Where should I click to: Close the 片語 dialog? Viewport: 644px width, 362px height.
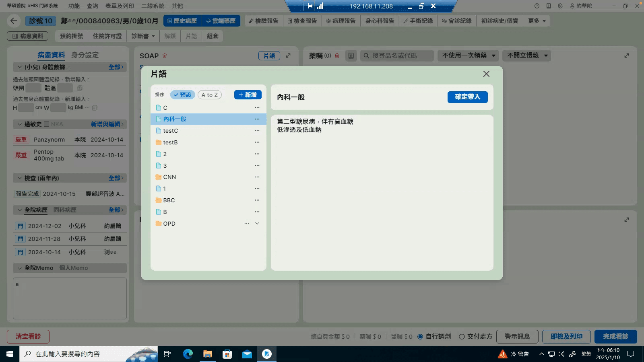(x=486, y=74)
